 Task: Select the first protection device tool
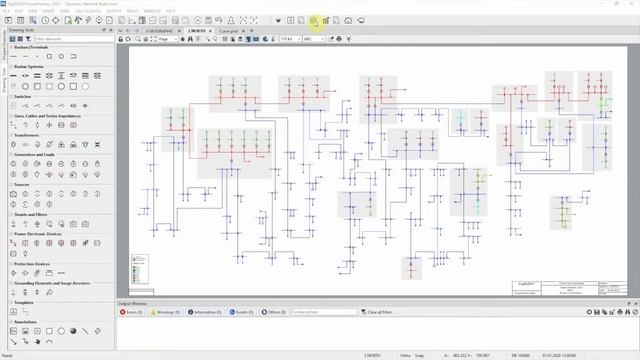point(13,273)
